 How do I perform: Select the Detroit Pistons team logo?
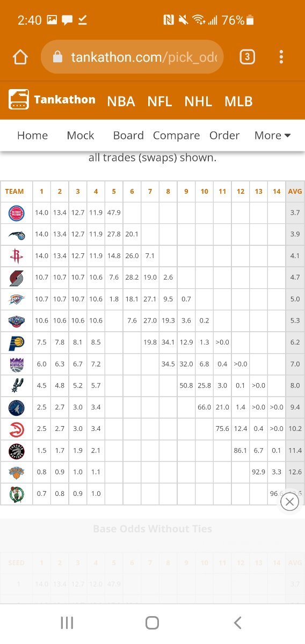16,213
